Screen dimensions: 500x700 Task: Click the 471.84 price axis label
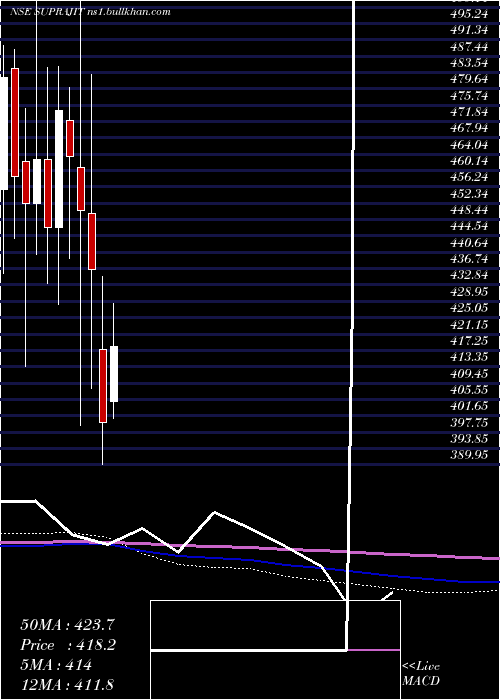pyautogui.click(x=469, y=112)
